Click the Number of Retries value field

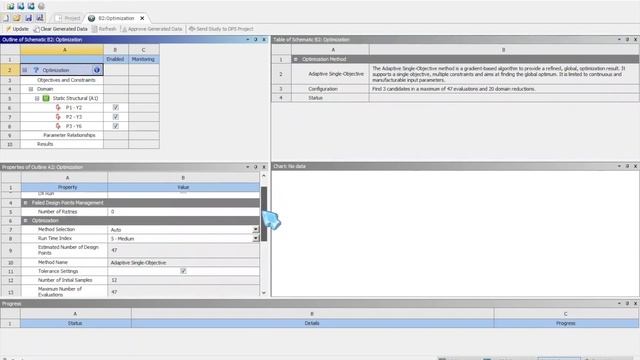[x=183, y=211]
